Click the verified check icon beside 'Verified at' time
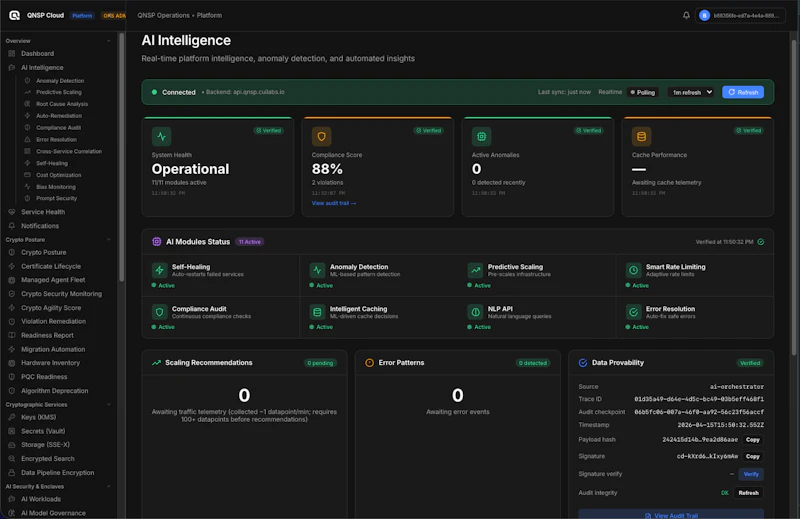This screenshot has height=519, width=800. (761, 242)
